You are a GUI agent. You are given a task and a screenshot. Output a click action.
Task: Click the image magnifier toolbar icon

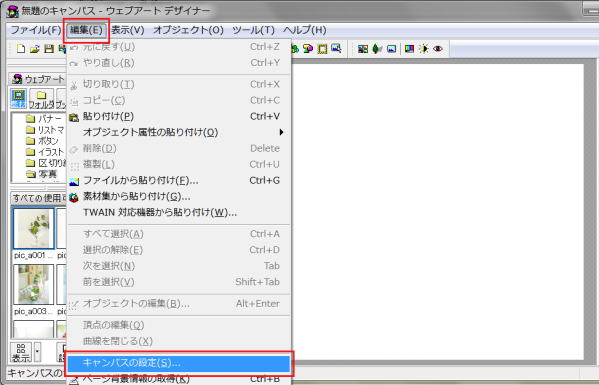click(x=336, y=49)
